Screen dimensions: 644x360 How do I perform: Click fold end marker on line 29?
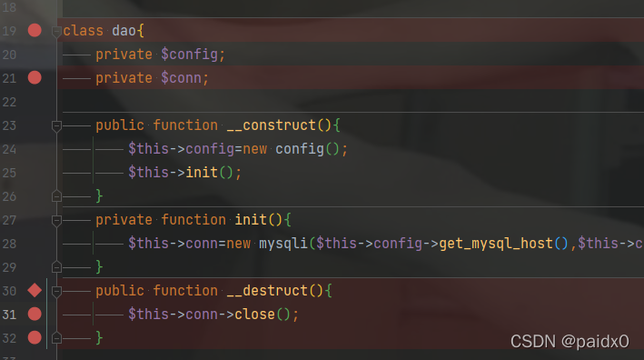tap(56, 267)
